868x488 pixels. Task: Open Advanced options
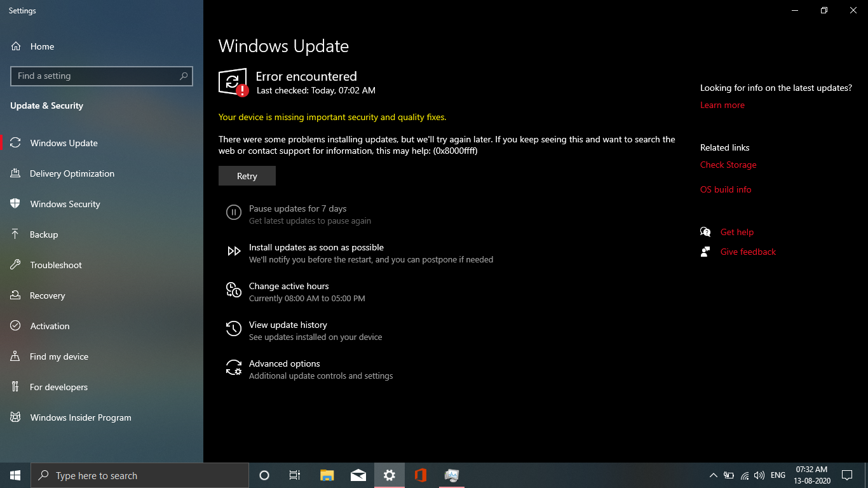click(x=285, y=363)
